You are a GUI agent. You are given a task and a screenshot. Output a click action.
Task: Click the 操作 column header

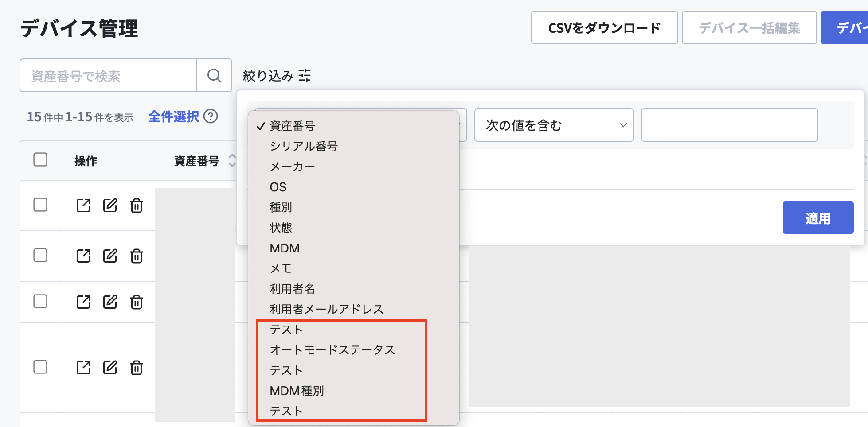[x=86, y=161]
